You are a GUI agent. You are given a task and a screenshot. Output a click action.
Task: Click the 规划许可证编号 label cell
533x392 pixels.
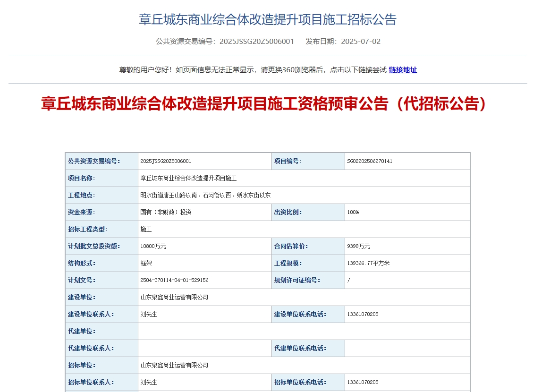click(x=308, y=280)
